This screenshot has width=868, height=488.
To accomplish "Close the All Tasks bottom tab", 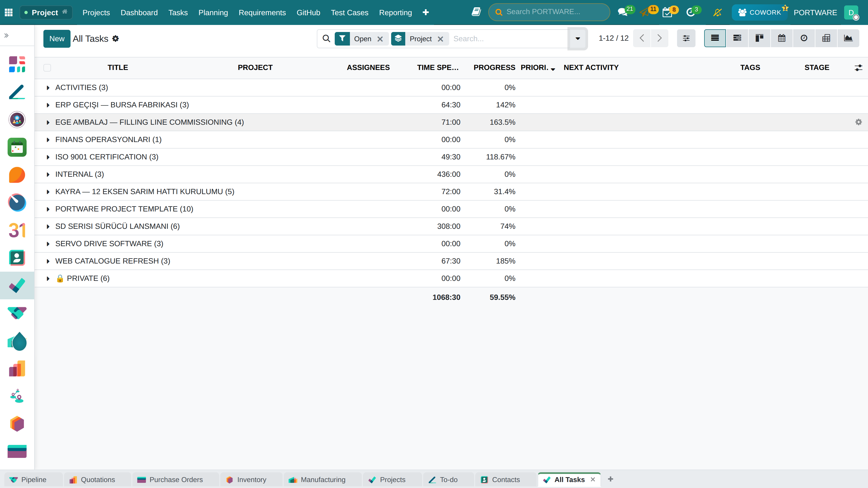I will [593, 479].
